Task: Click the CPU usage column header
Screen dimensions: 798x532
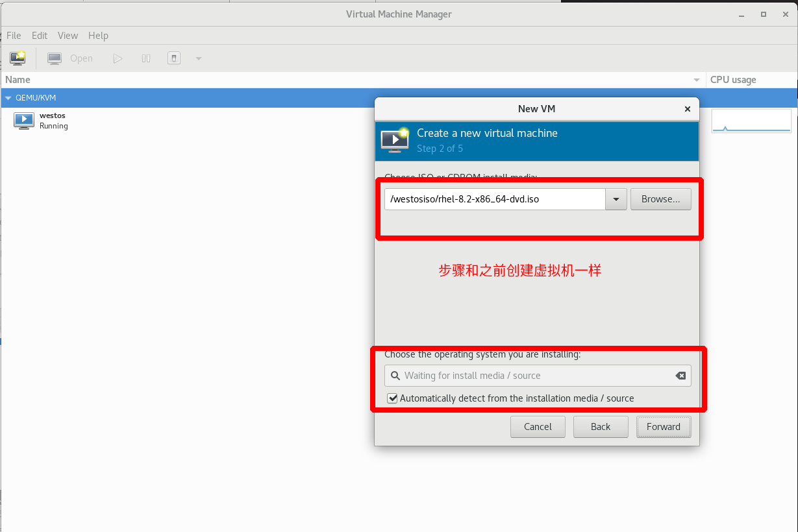Action: coord(733,80)
